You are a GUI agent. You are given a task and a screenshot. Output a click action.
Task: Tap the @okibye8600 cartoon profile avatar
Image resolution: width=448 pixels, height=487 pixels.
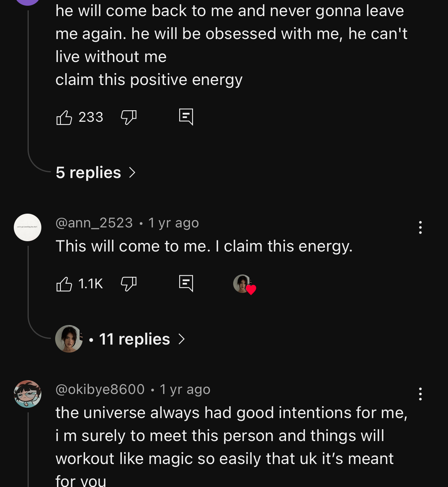click(x=28, y=394)
